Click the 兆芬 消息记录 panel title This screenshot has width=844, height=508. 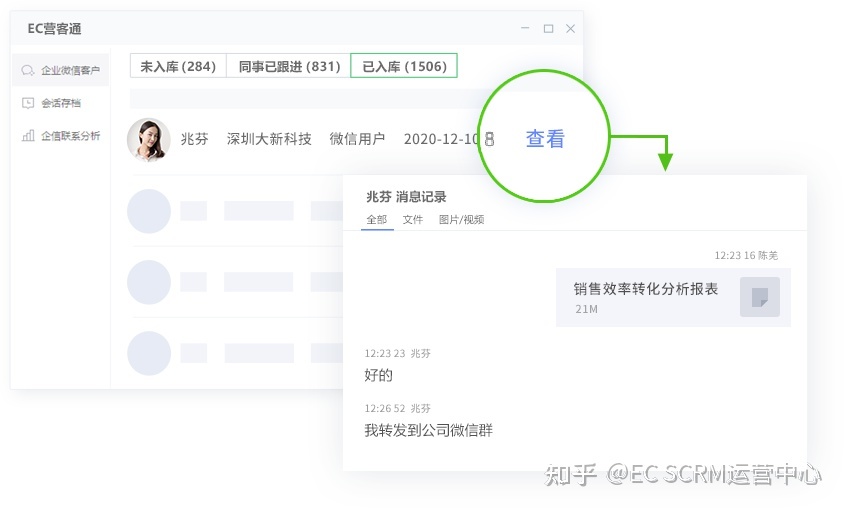pyautogui.click(x=406, y=196)
